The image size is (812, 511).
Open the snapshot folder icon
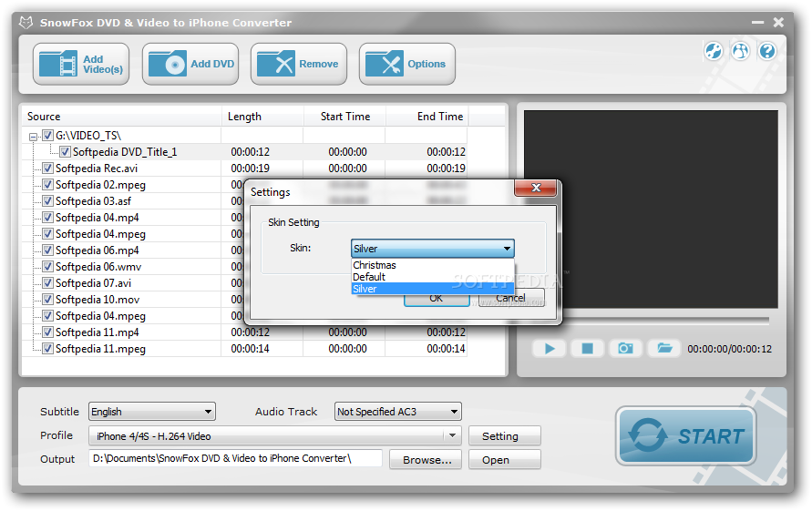click(664, 349)
